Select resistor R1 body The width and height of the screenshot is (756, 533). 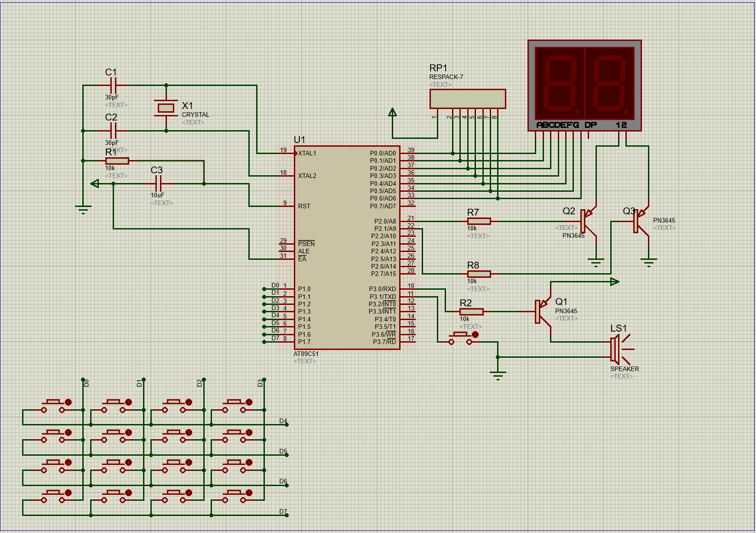[117, 161]
